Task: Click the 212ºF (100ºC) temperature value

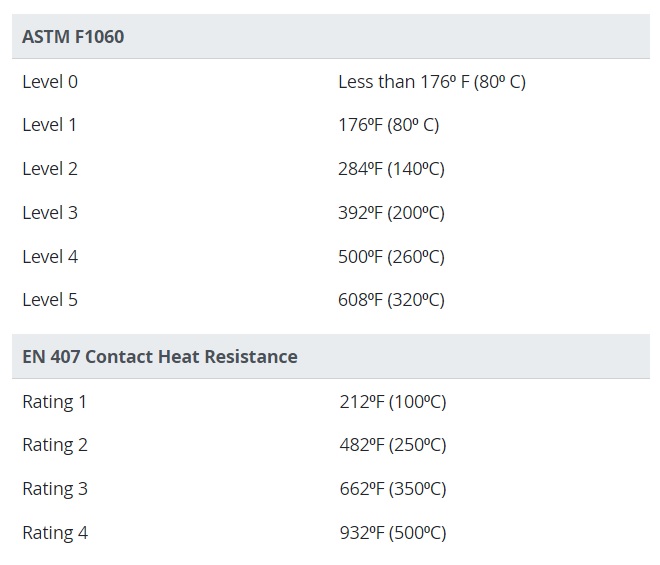Action: (392, 402)
